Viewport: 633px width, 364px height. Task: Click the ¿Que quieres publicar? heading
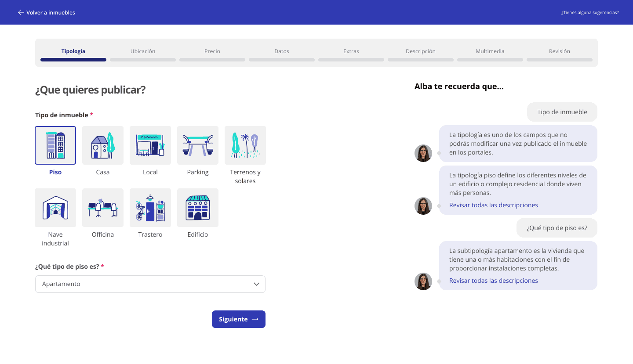pyautogui.click(x=90, y=90)
